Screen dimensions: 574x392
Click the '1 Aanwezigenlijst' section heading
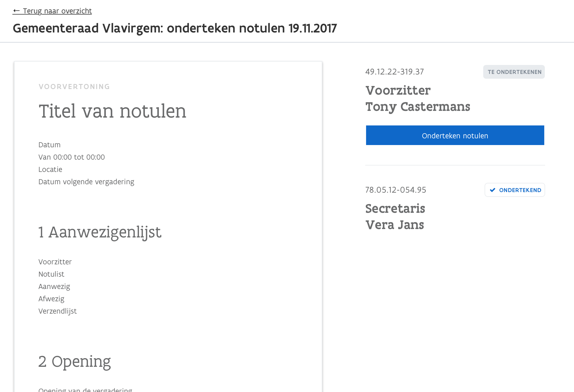click(100, 232)
